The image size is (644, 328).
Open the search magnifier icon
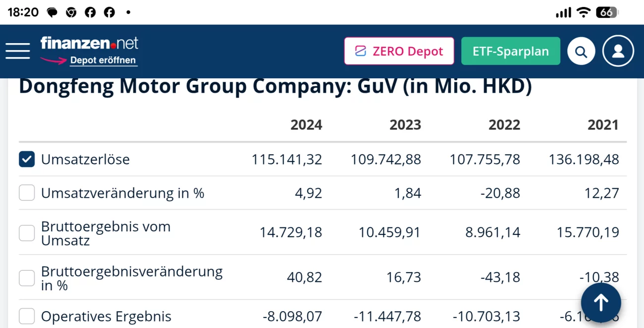coord(581,51)
